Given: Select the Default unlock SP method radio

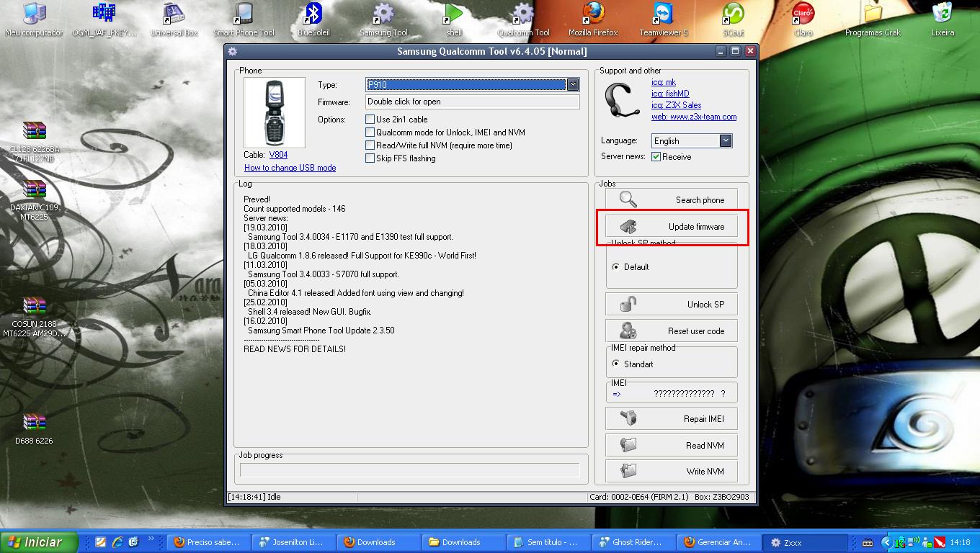Looking at the screenshot, I should 615,267.
